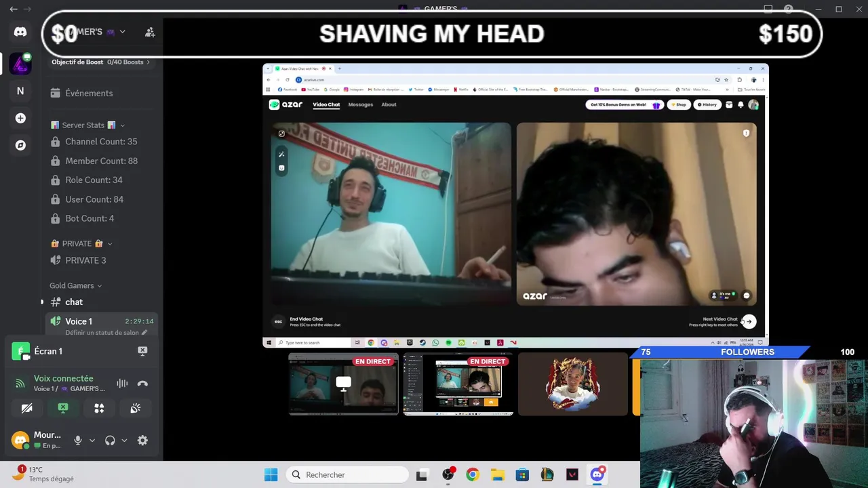This screenshot has height=488, width=868.
Task: Open noise suppression settings
Action: point(122,383)
